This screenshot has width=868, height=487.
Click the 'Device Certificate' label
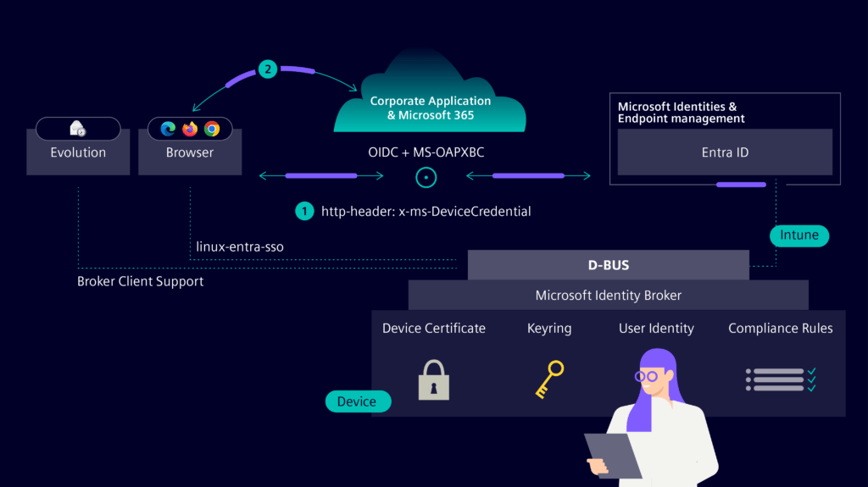(x=434, y=328)
